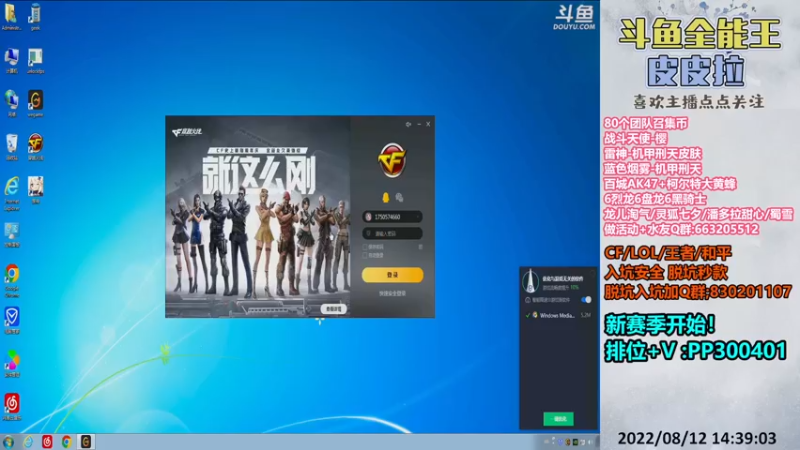This screenshot has height=450, width=800.
Task: Open the Administrator folder on desktop
Action: 11,16
